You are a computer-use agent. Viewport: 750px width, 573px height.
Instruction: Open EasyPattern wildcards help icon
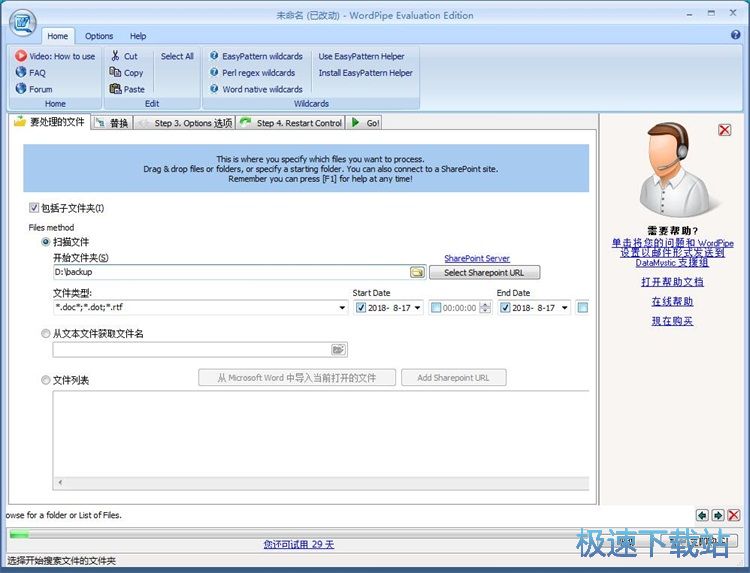[x=214, y=56]
